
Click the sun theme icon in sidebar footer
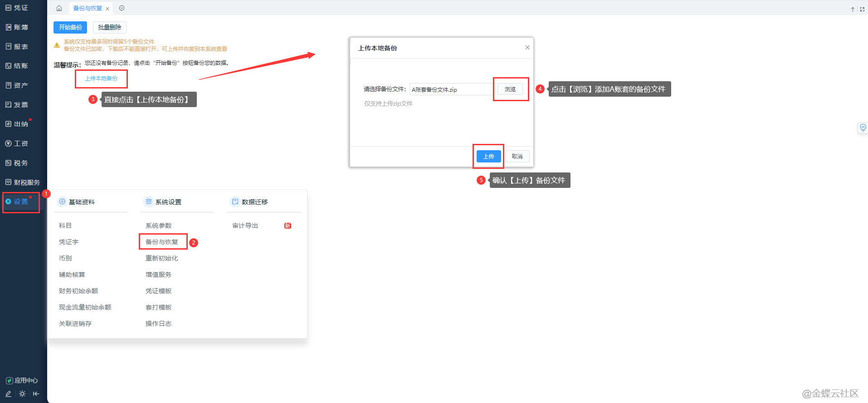coord(22,394)
